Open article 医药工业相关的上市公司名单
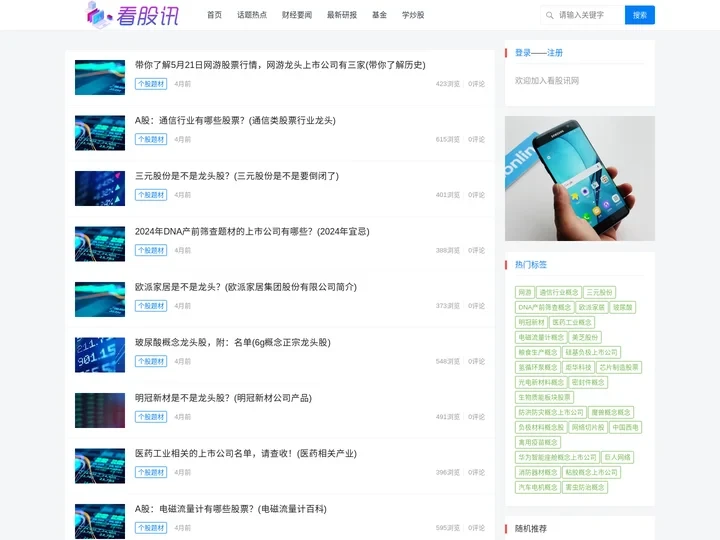 [x=246, y=454]
